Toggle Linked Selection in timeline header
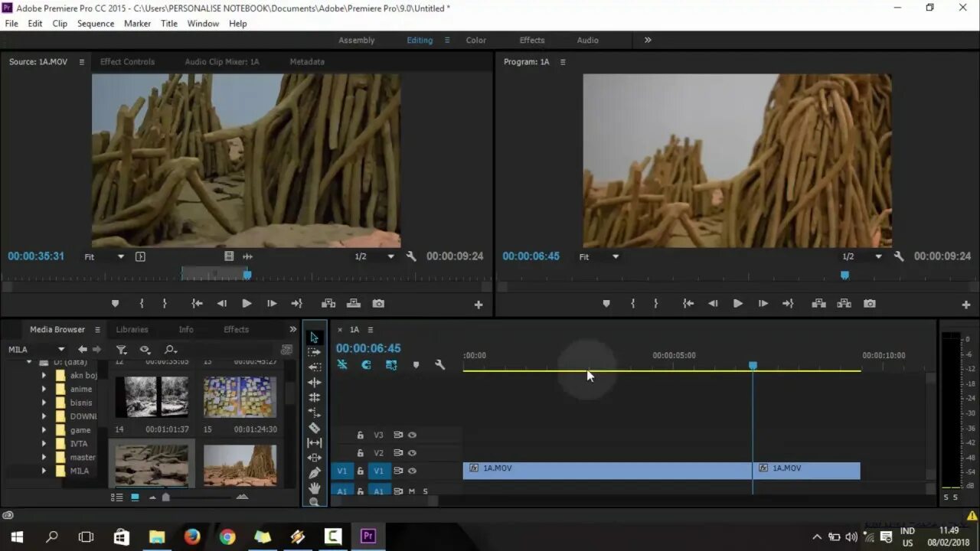 pos(391,365)
